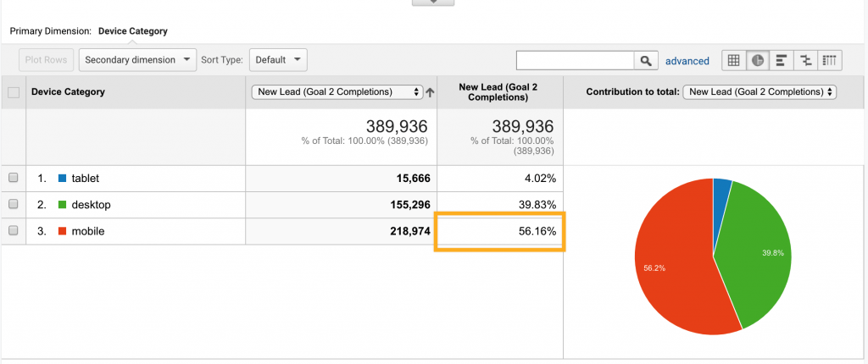This screenshot has width=868, height=364.
Task: Click the Plot Rows button
Action: (x=47, y=60)
